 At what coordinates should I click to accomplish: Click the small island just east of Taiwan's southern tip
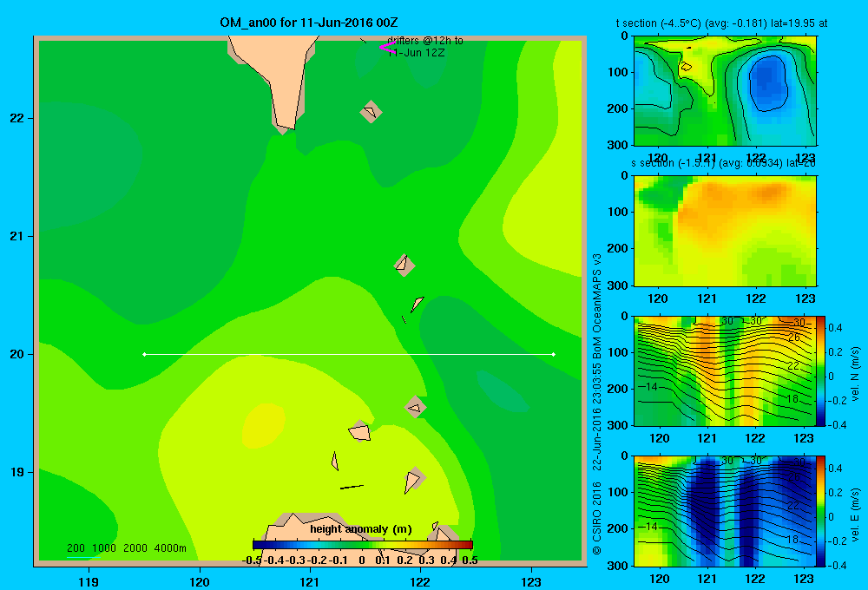pyautogui.click(x=371, y=112)
